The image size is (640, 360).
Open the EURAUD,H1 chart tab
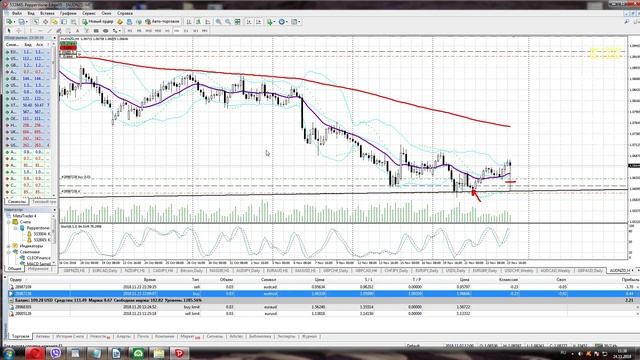pyautogui.click(x=278, y=271)
